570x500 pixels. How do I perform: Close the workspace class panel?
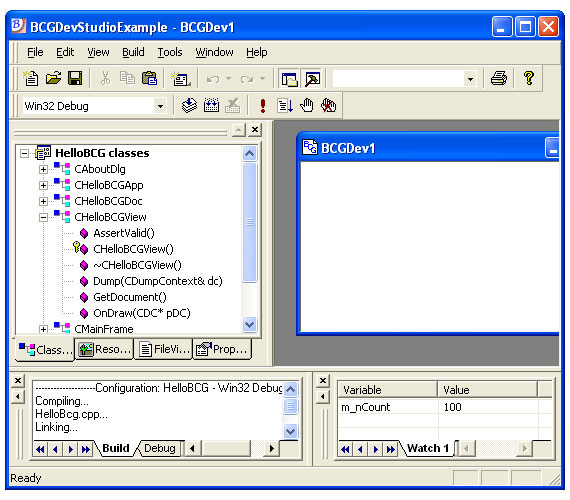(x=255, y=129)
